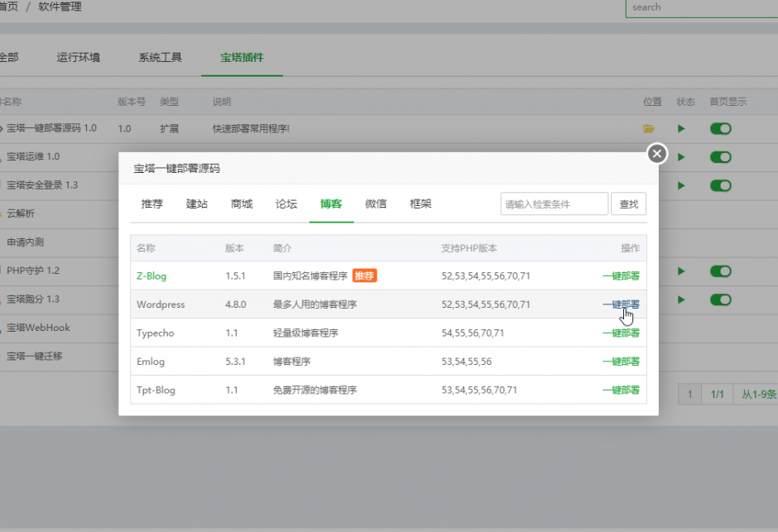
Task: Click the 免费开源的博客程序 description
Action: pyautogui.click(x=315, y=391)
